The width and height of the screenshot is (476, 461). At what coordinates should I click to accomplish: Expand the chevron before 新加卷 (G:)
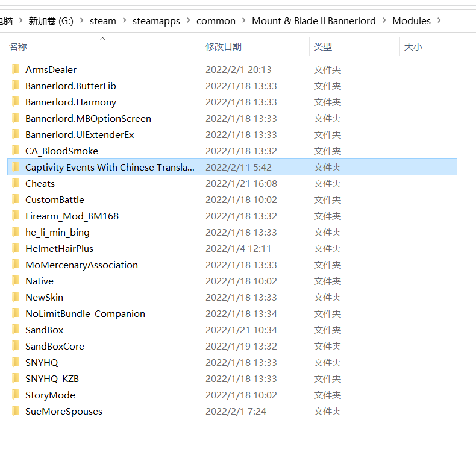pos(20,20)
